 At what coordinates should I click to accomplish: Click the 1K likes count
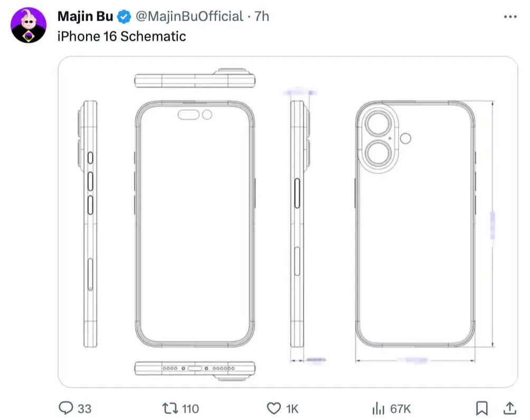point(292,408)
